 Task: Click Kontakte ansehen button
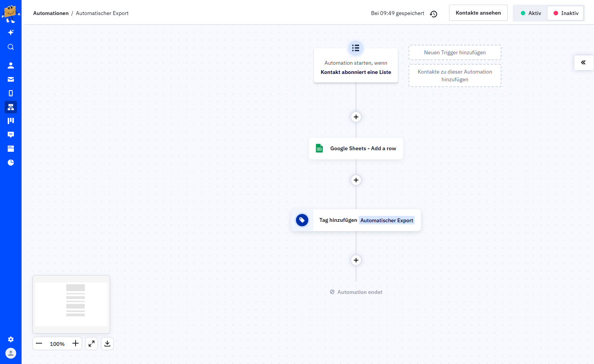click(478, 13)
